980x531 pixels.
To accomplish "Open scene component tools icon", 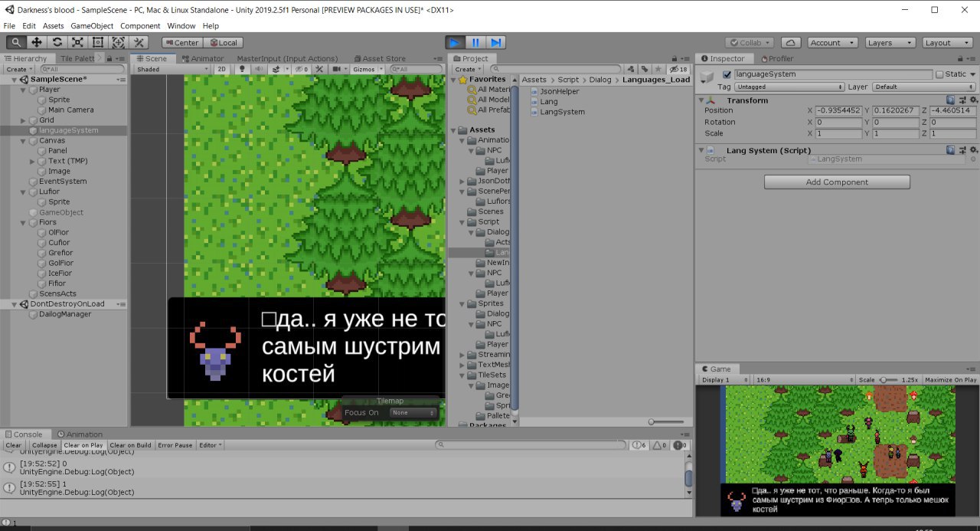I will (319, 69).
